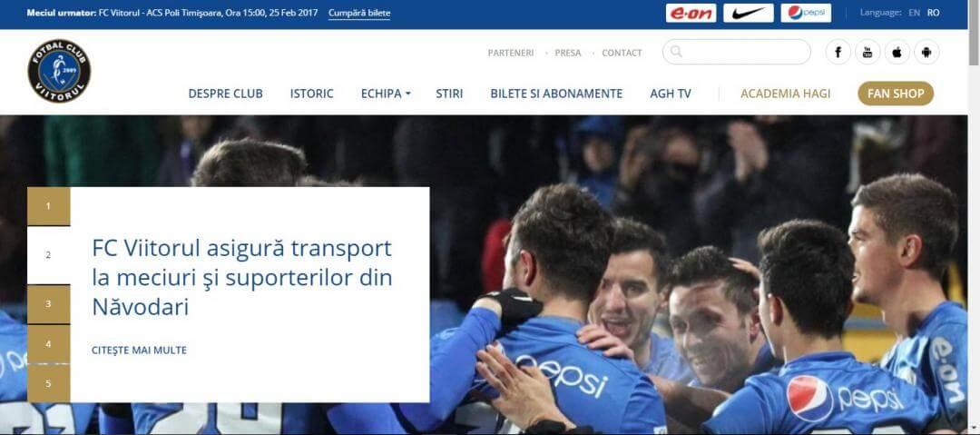This screenshot has width=980, height=435.
Task: Click the Nike sponsor logo
Action: (x=748, y=13)
